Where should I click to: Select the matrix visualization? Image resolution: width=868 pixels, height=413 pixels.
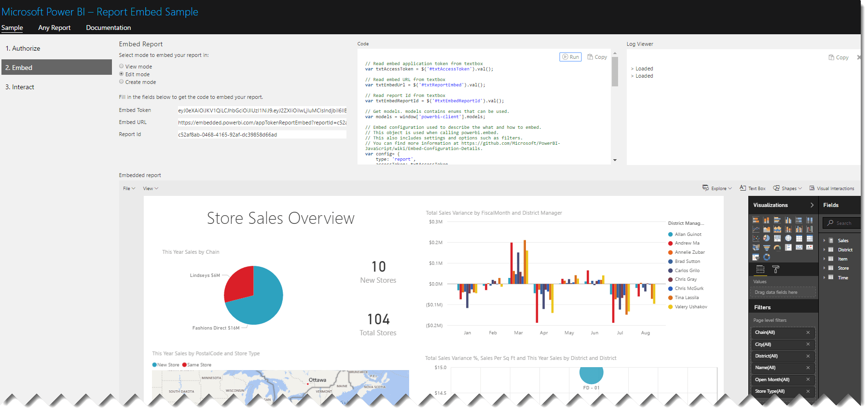click(810, 238)
